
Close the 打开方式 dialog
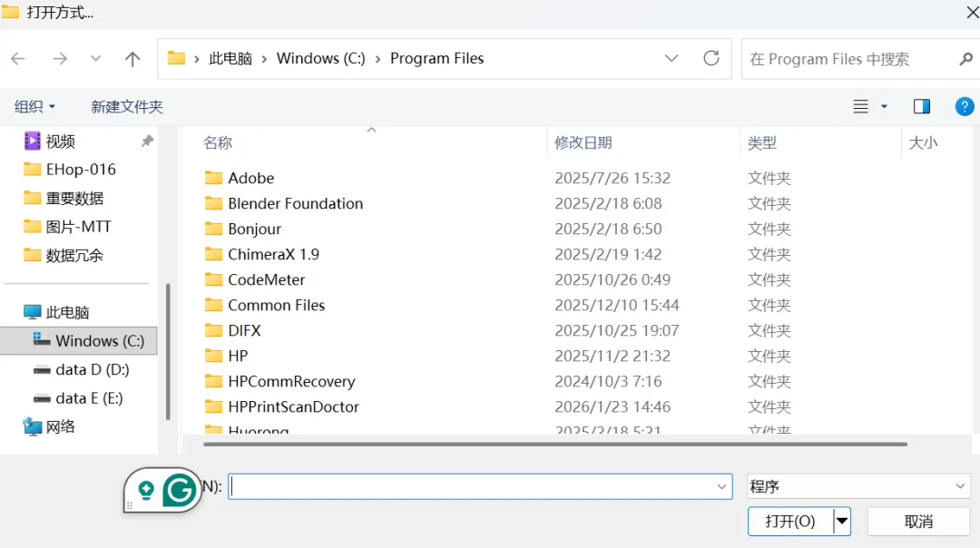(972, 13)
